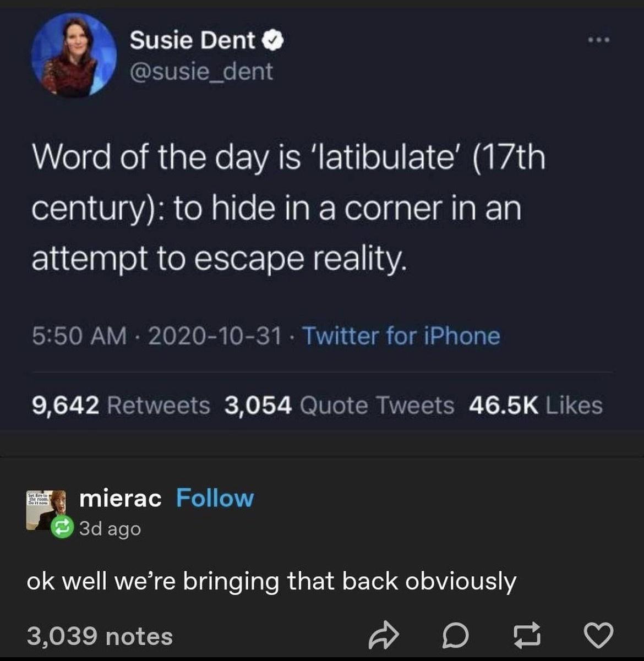Click the Follow button next to mierac
This screenshot has width=644, height=661.
tap(214, 499)
